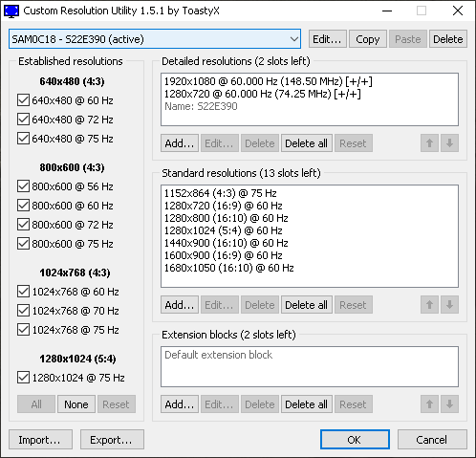Click Delete all under Standard resolutions
Viewport: 476px width, 458px height.
click(307, 305)
